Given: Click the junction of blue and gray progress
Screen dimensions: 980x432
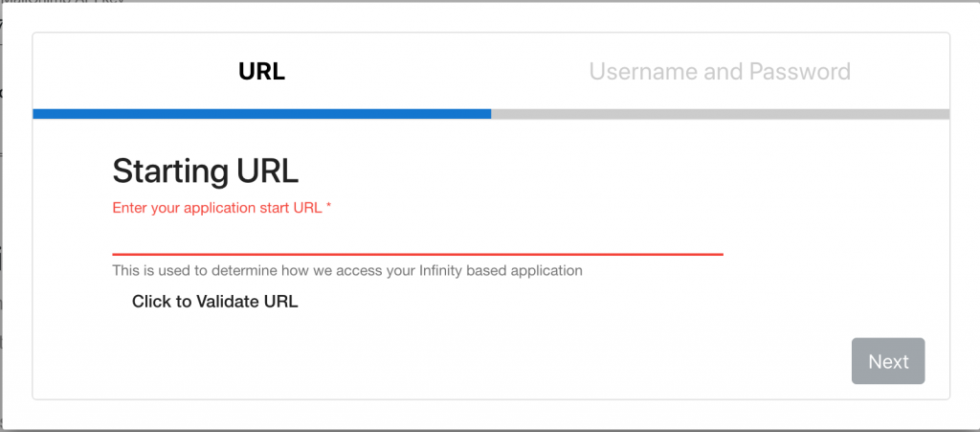Looking at the screenshot, I should (x=491, y=114).
